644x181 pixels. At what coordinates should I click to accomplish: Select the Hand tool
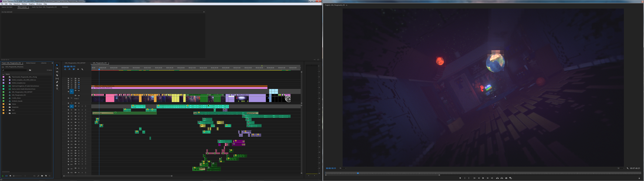click(x=57, y=85)
